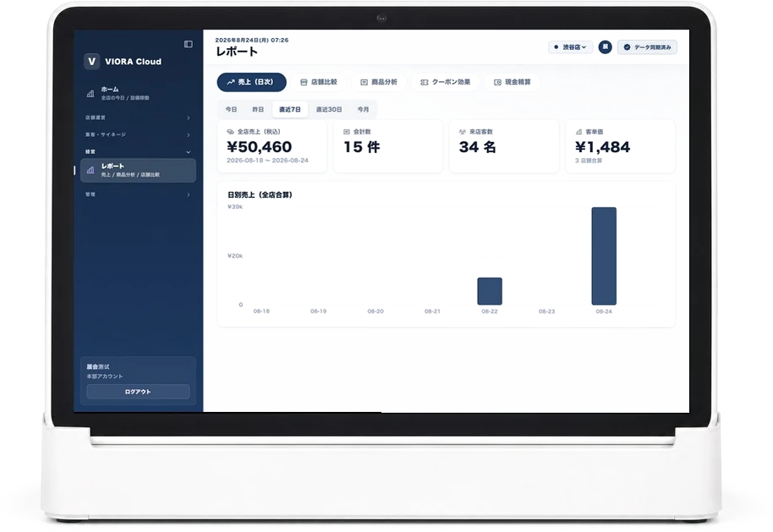Viewport: 773px width, 532px height.
Task: Click the 日別売上（全店合算）chart title
Action: [x=260, y=195]
